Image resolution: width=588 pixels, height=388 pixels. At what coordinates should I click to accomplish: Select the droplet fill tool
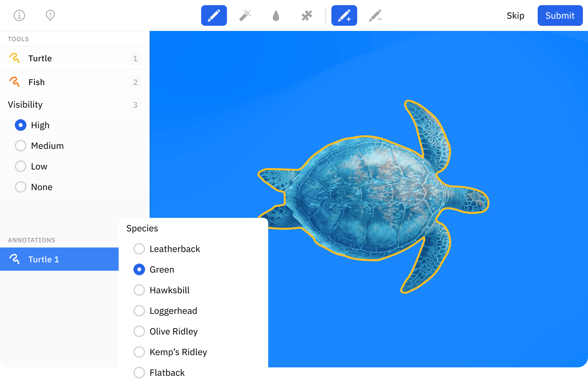[276, 15]
